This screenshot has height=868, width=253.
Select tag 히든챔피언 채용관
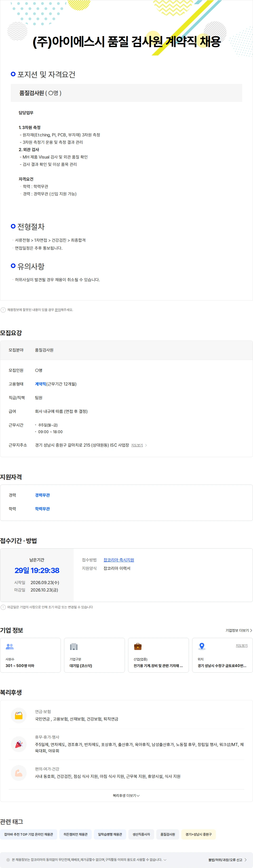(76, 834)
